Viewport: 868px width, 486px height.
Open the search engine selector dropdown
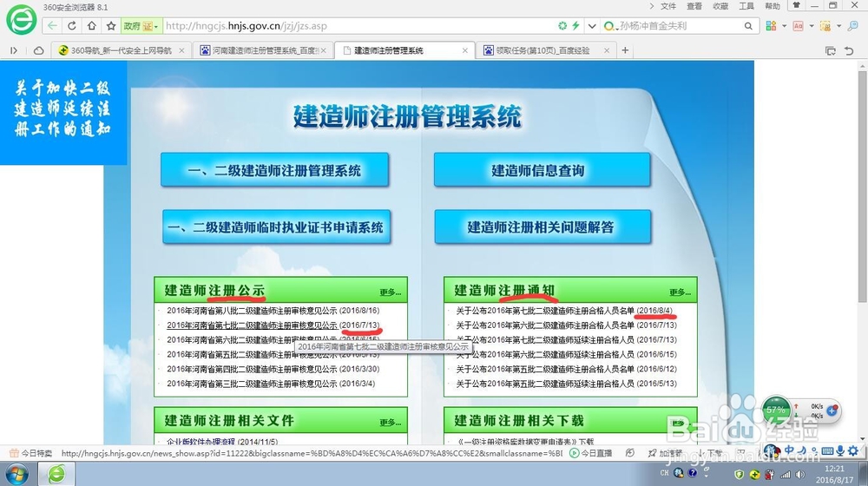click(610, 26)
